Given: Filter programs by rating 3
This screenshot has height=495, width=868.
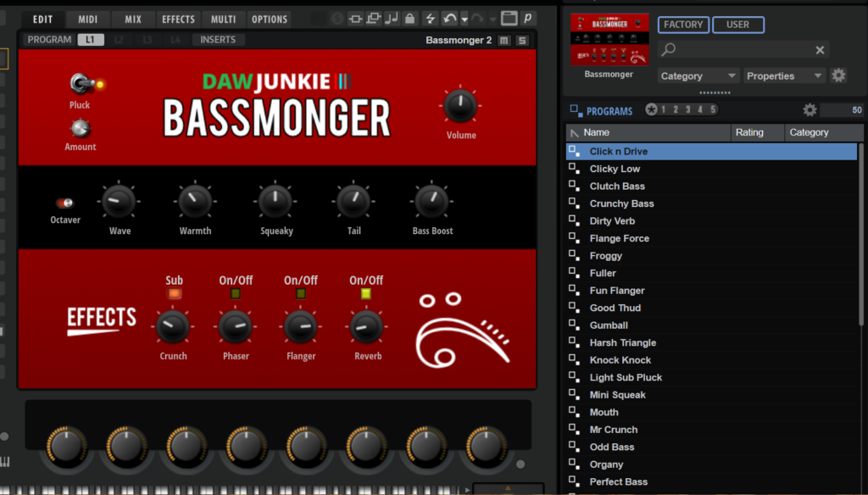Looking at the screenshot, I should pyautogui.click(x=687, y=109).
